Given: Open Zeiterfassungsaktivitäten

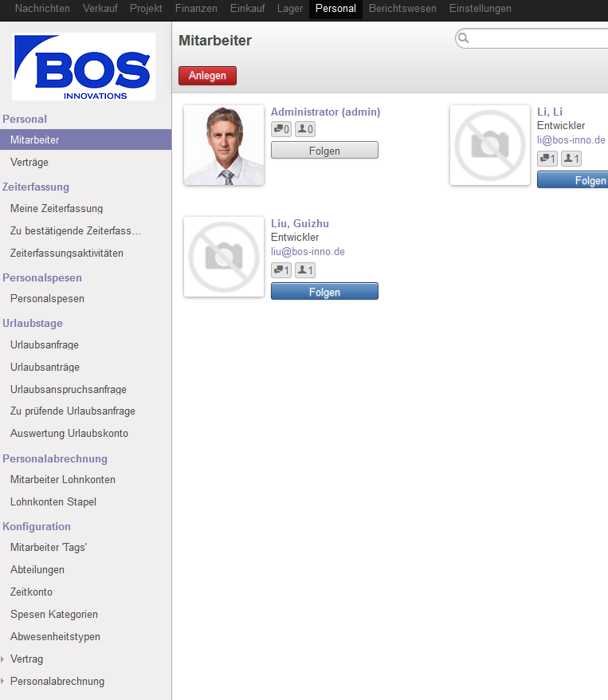Looking at the screenshot, I should pyautogui.click(x=67, y=253).
